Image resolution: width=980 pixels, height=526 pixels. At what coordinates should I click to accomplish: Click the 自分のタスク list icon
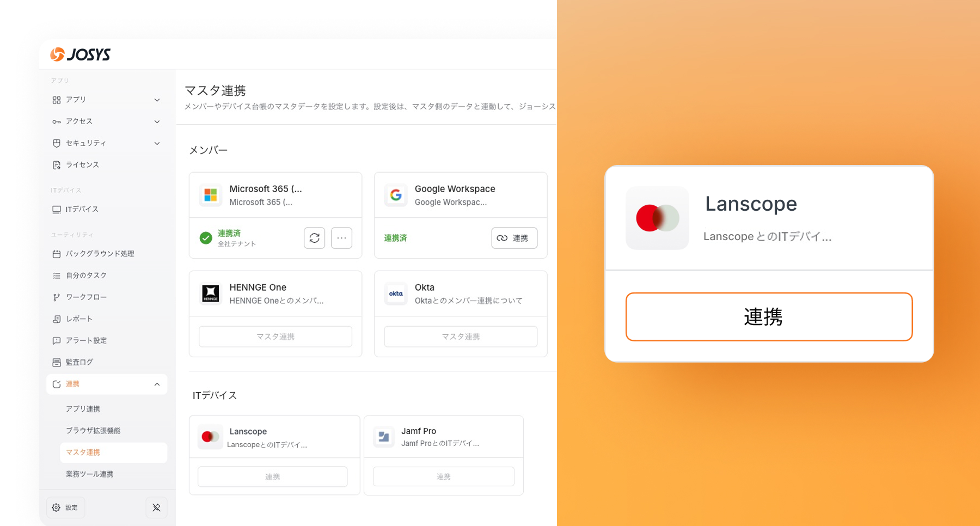click(x=57, y=276)
